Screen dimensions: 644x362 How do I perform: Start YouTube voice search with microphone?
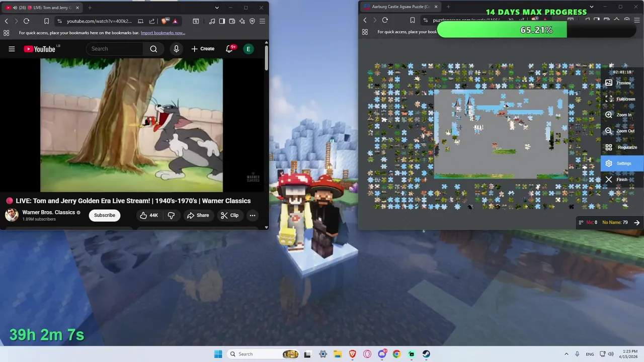(176, 49)
